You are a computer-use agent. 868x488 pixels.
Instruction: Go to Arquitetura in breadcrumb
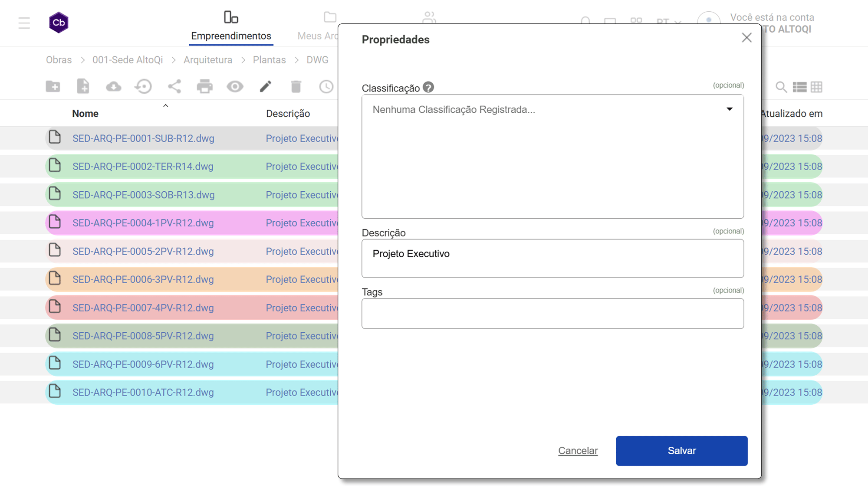[x=207, y=60]
